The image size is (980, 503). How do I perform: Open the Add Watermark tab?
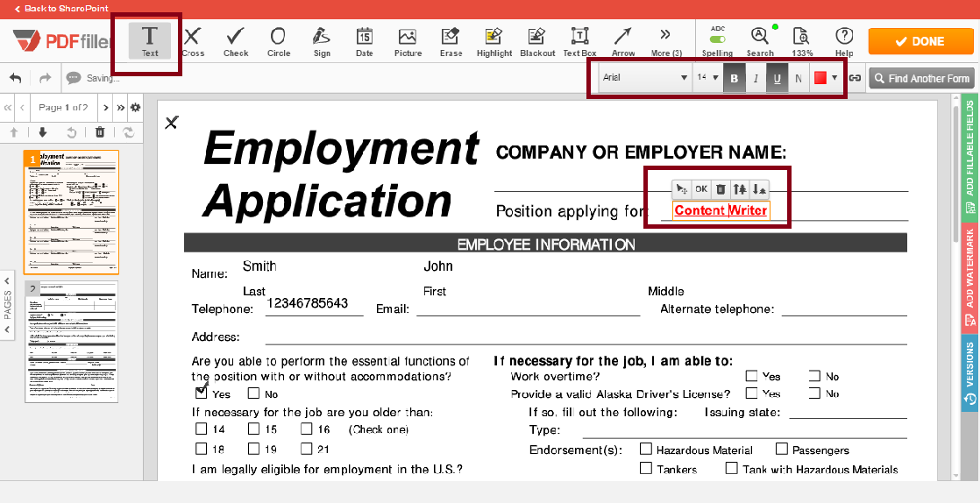[969, 278]
